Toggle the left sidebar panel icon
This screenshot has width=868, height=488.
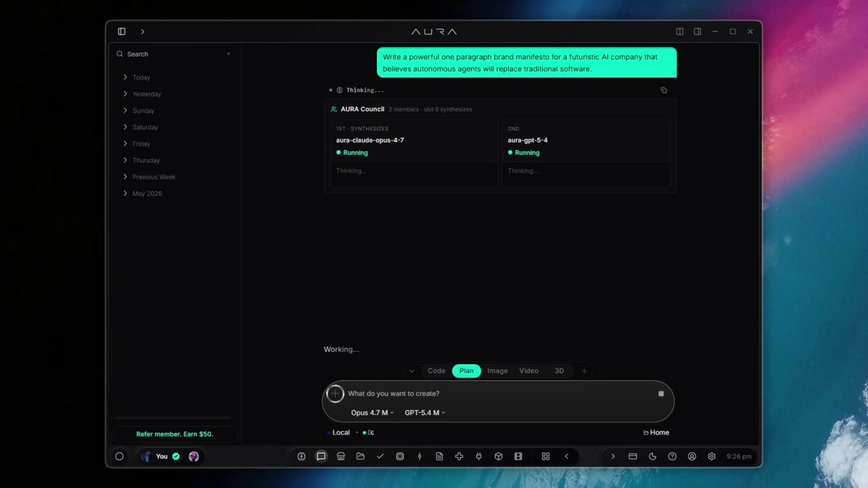coord(122,32)
